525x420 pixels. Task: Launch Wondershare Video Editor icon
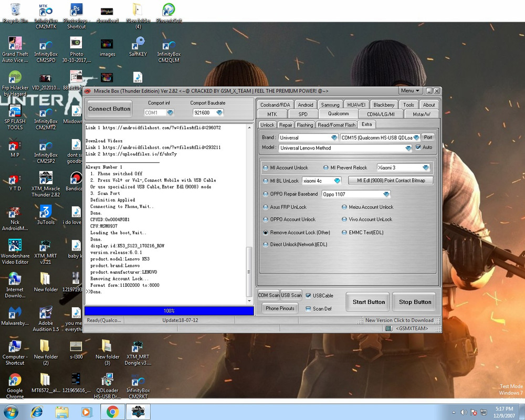(x=15, y=252)
